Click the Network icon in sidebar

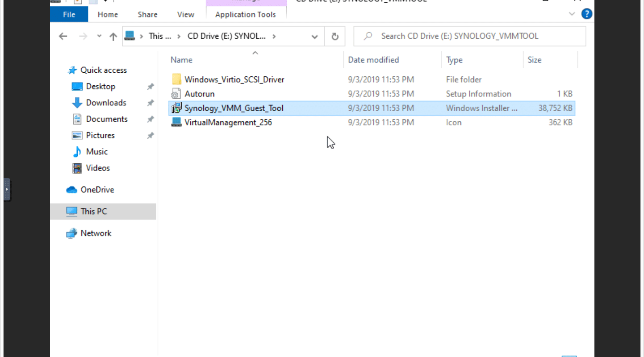pos(72,233)
